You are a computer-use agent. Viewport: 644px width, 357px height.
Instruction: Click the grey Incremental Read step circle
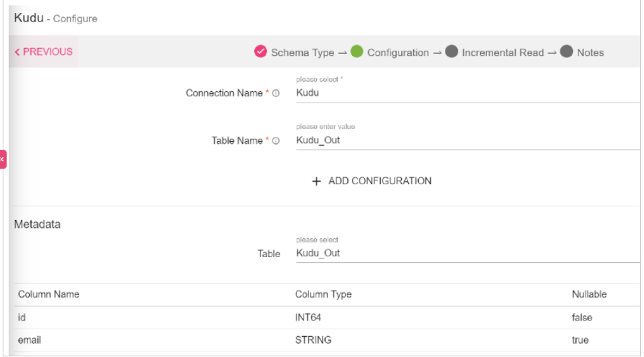pyautogui.click(x=451, y=51)
